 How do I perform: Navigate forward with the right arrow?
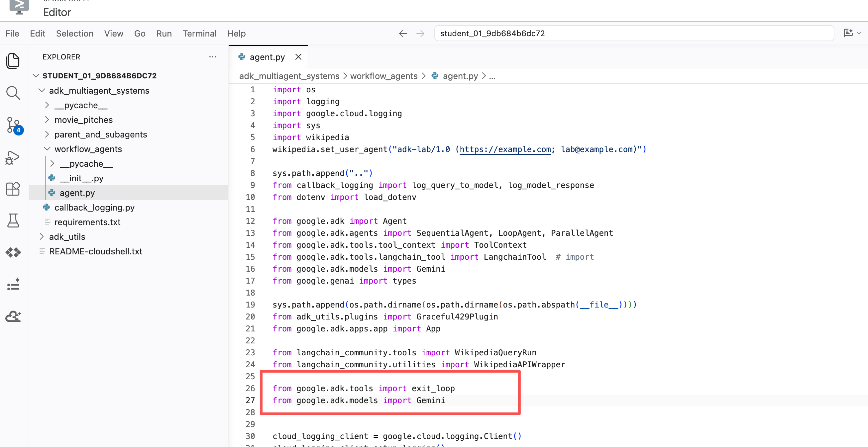pyautogui.click(x=420, y=33)
